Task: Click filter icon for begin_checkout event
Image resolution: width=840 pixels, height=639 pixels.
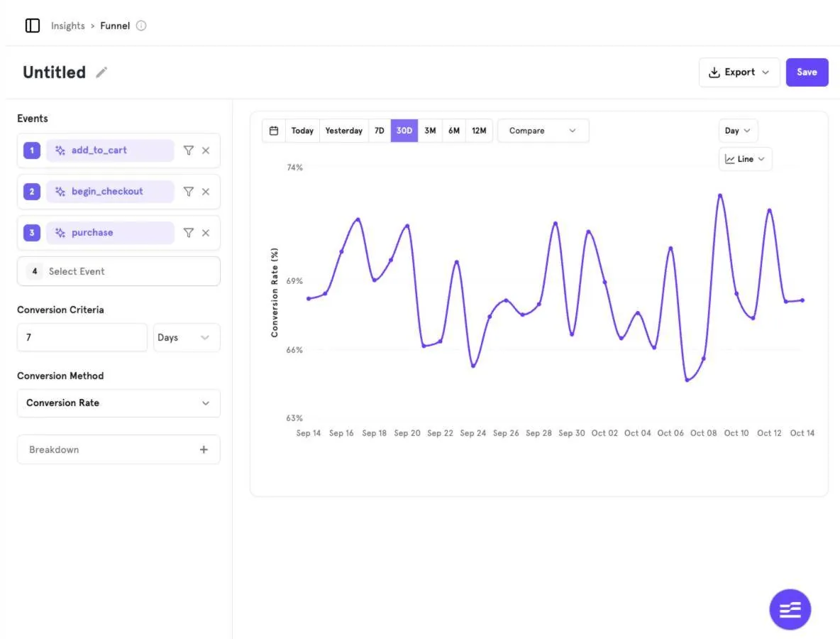Action: pos(189,192)
